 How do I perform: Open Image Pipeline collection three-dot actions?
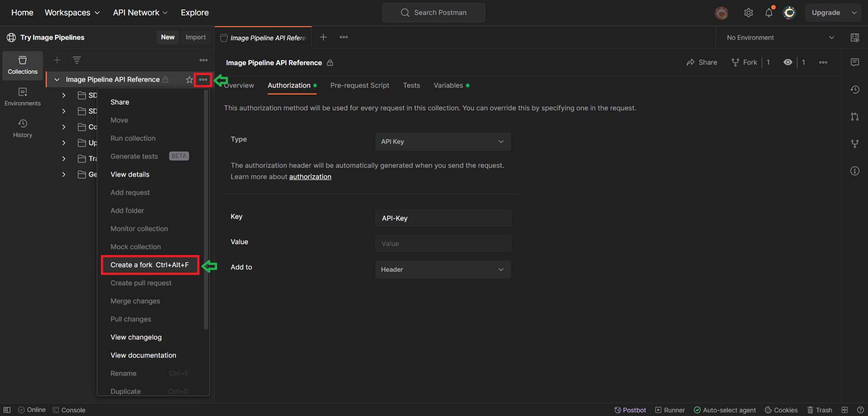click(x=203, y=80)
